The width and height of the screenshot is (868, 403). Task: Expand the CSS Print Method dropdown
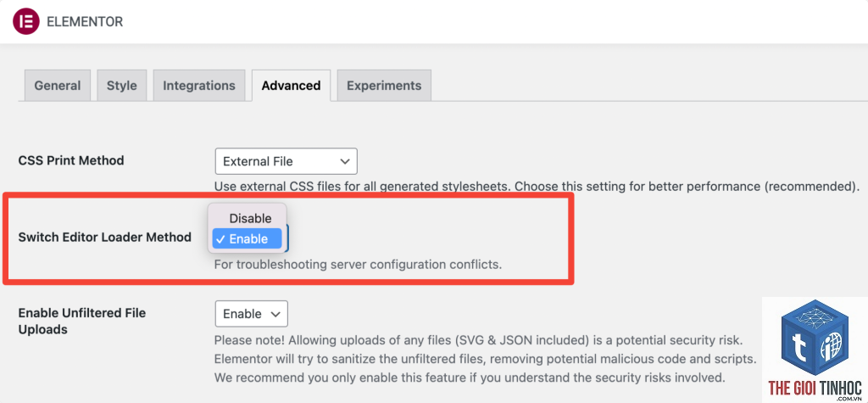[x=287, y=161]
